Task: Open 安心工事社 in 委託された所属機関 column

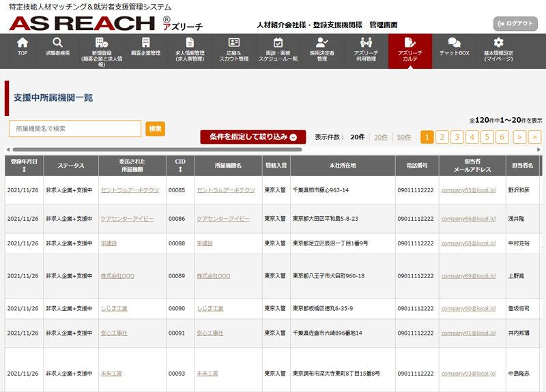Action: point(114,333)
